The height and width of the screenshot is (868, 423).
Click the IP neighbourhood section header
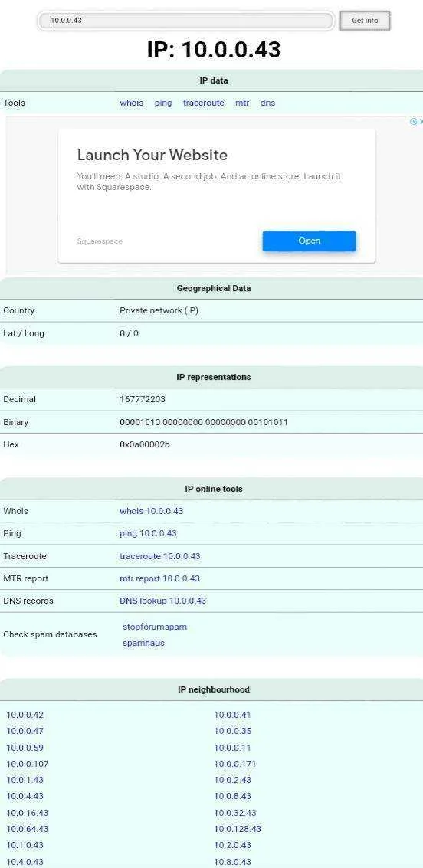pos(214,689)
